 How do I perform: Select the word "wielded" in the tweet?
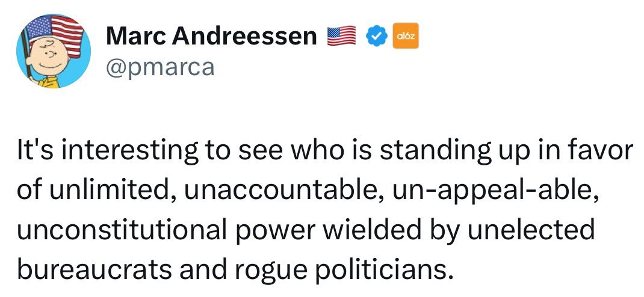point(367,228)
